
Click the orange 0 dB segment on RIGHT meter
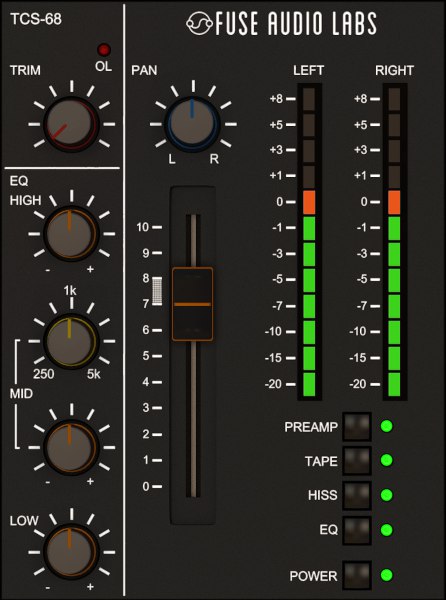coord(394,202)
